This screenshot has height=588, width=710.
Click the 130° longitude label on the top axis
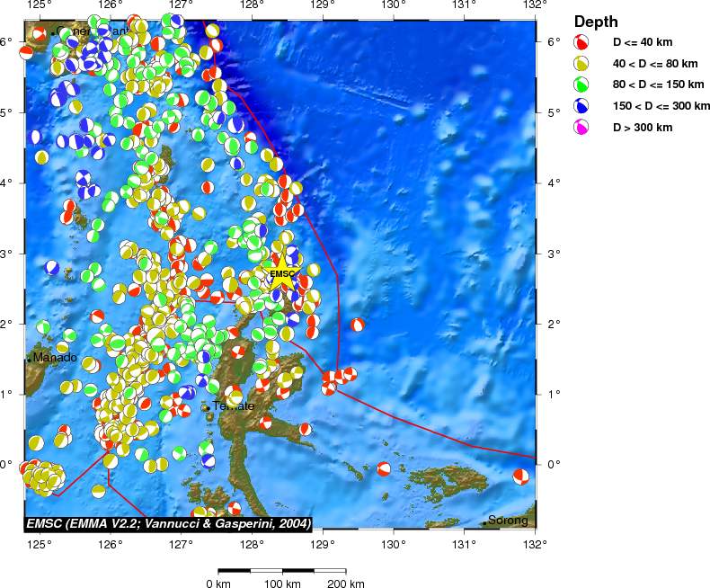pyautogui.click(x=393, y=4)
